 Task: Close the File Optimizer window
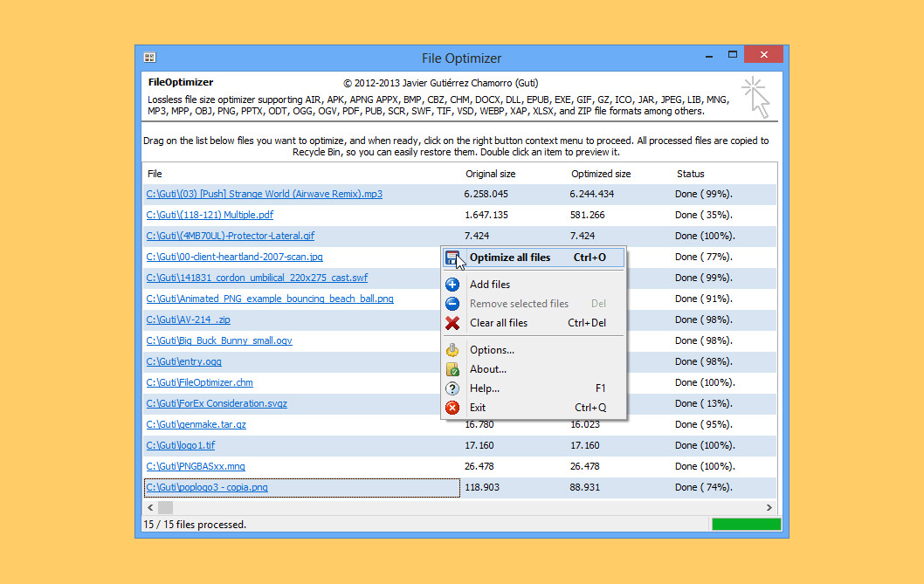pyautogui.click(x=763, y=54)
